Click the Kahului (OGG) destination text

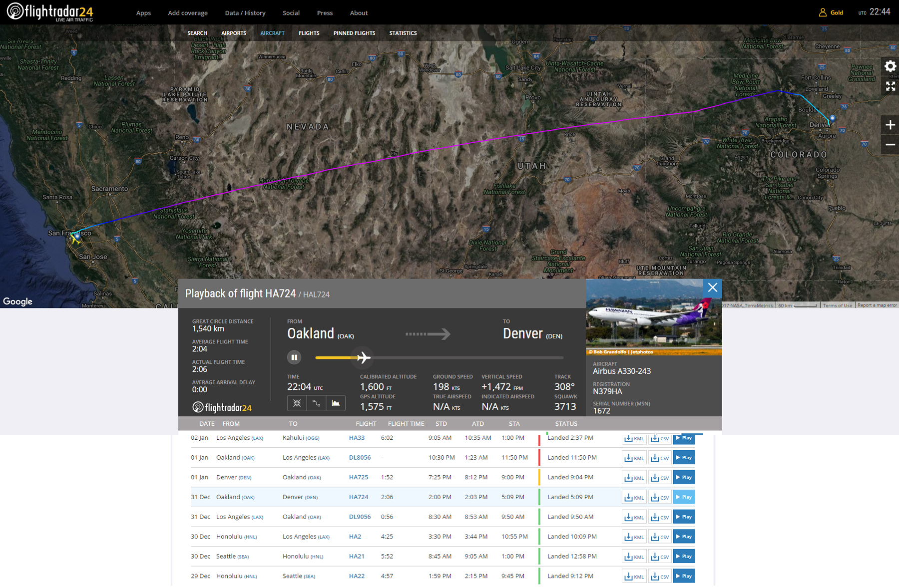(x=301, y=438)
